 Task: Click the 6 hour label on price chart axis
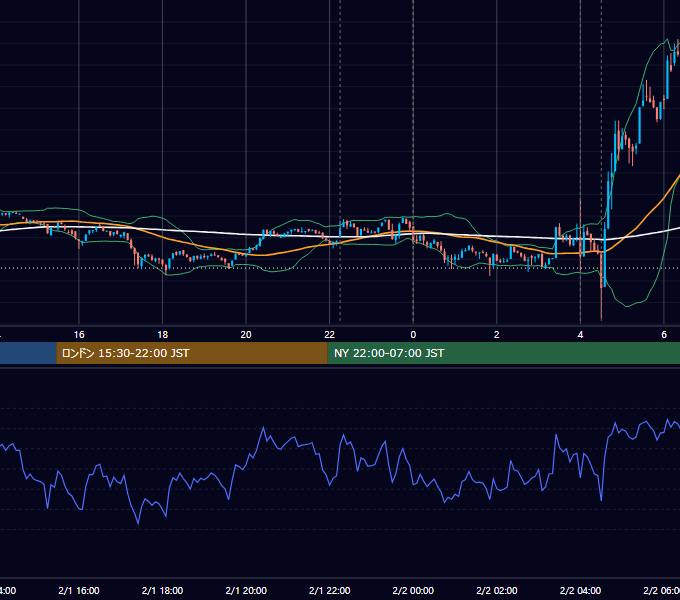pyautogui.click(x=664, y=335)
